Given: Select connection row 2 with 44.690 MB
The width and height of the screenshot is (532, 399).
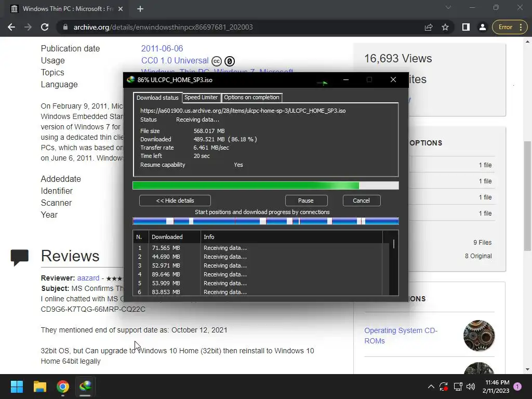Looking at the screenshot, I should 258,257.
